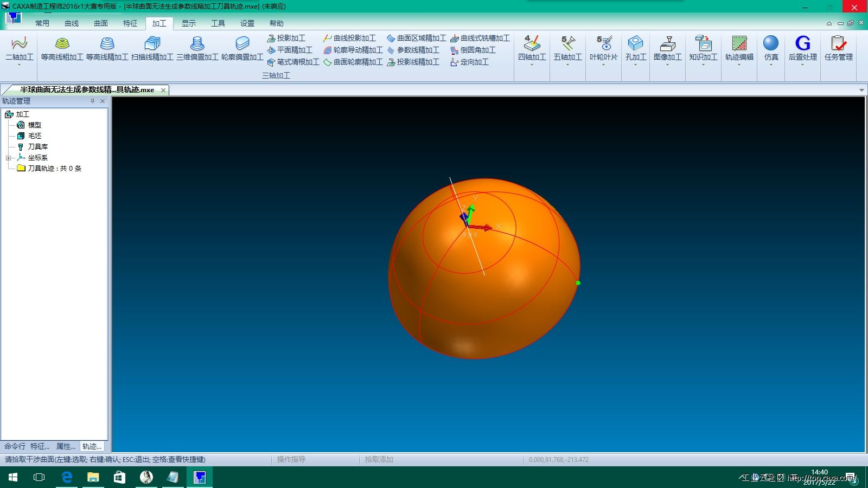This screenshot has height=488, width=868.
Task: Launch Edge browser from taskbar
Action: 67,477
